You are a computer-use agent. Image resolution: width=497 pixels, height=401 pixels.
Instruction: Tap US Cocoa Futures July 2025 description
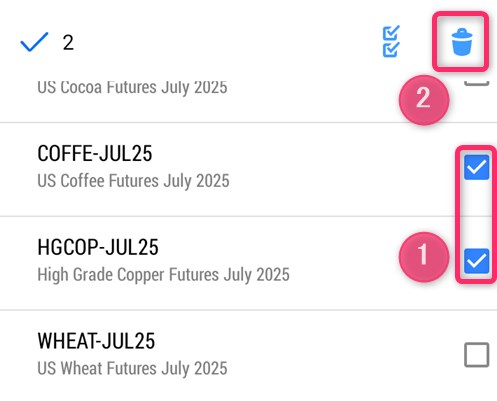132,87
